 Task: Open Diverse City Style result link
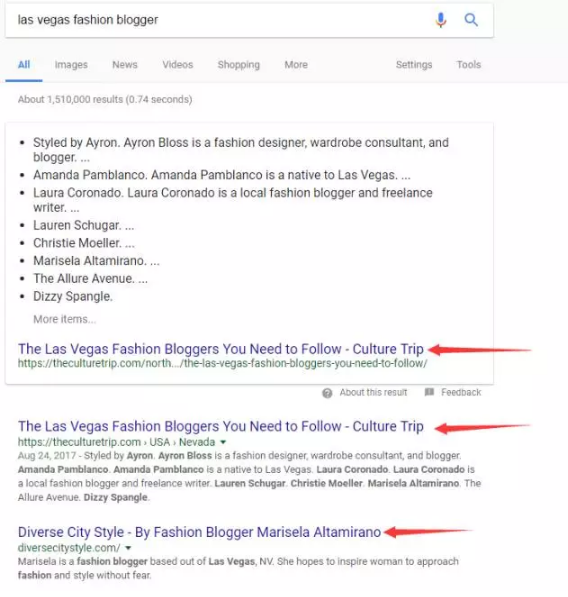(x=199, y=532)
